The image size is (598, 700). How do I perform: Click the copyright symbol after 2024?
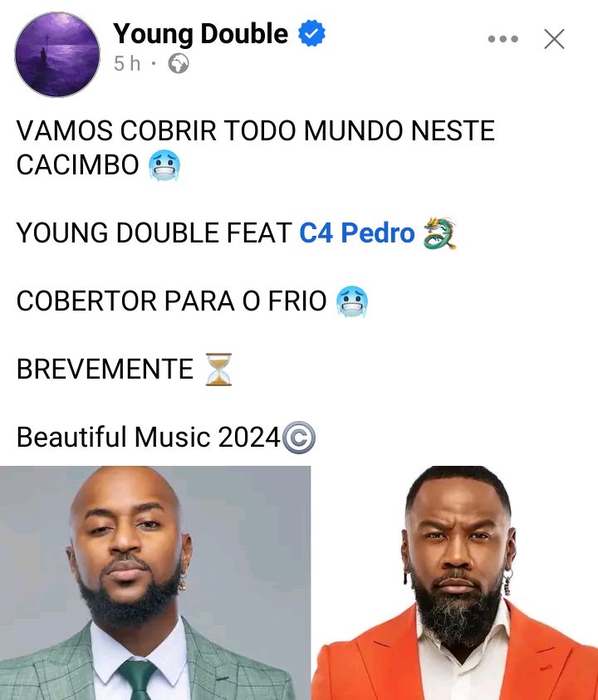point(299,438)
